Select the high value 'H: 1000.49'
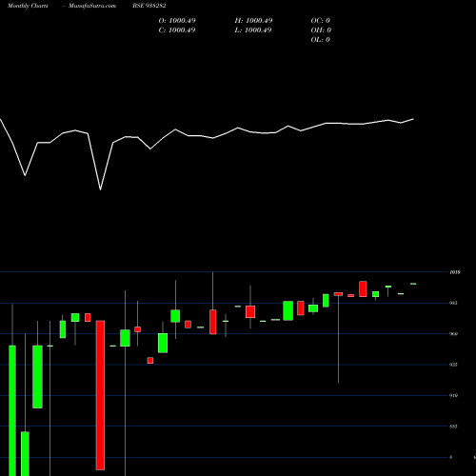The height and width of the screenshot is (476, 476). 253,21
